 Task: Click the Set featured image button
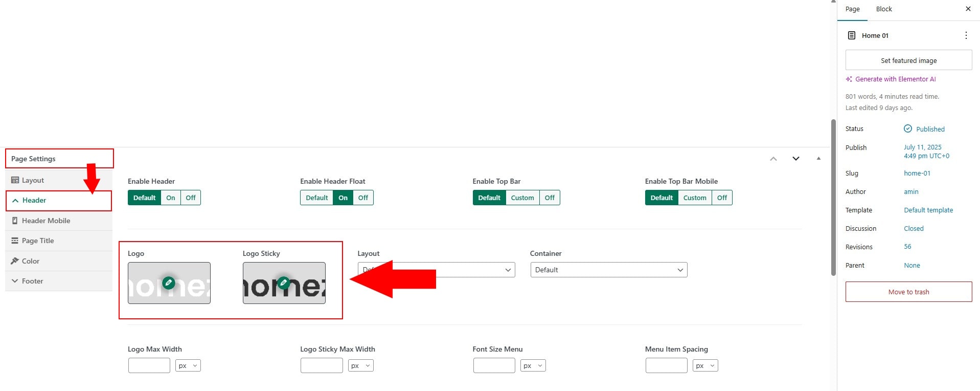[x=908, y=60]
